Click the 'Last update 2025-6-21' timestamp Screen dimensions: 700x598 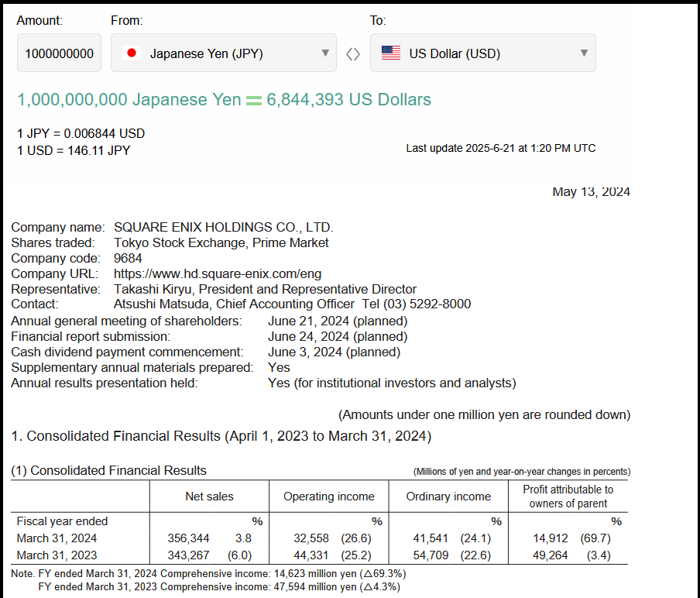(x=501, y=148)
